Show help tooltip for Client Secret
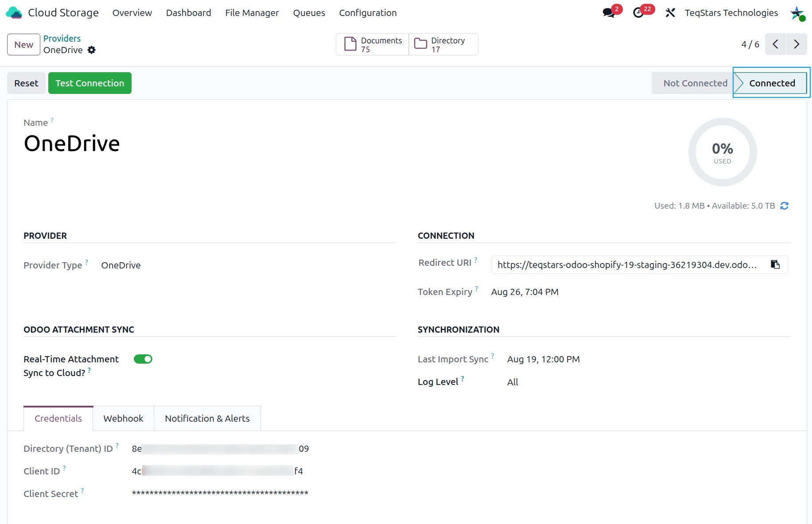The height and width of the screenshot is (524, 812). click(x=82, y=491)
